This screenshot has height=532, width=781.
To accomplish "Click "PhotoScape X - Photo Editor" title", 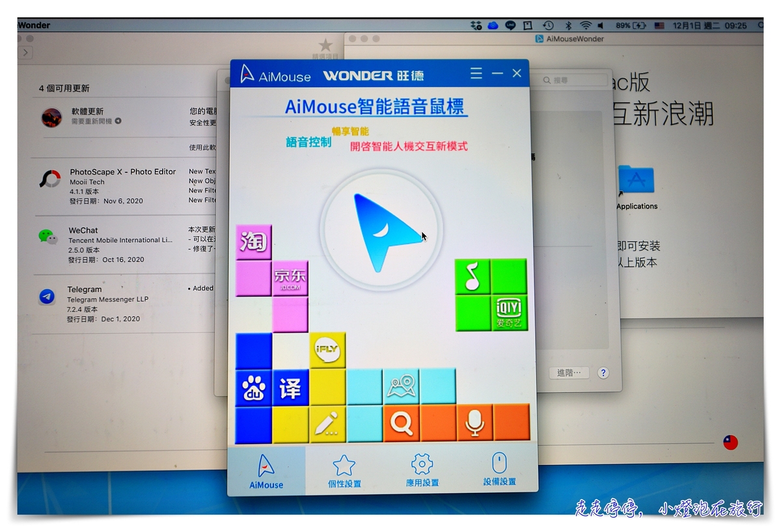I will (123, 172).
